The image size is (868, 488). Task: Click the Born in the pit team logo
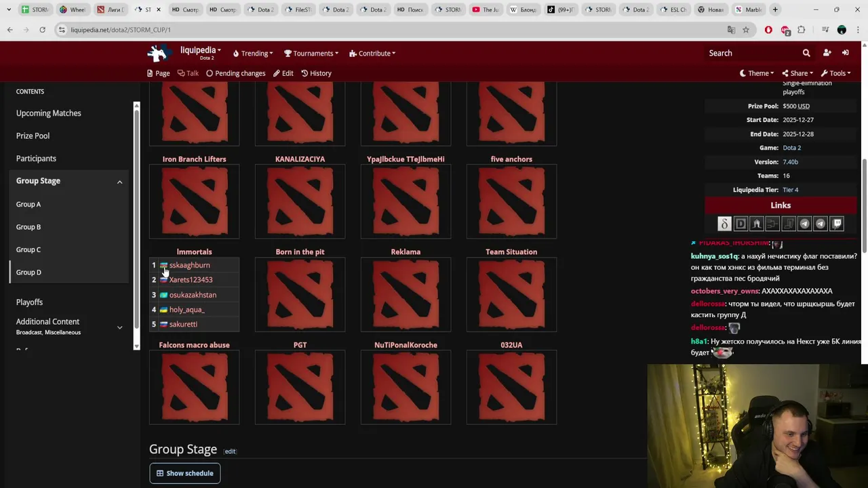300,294
